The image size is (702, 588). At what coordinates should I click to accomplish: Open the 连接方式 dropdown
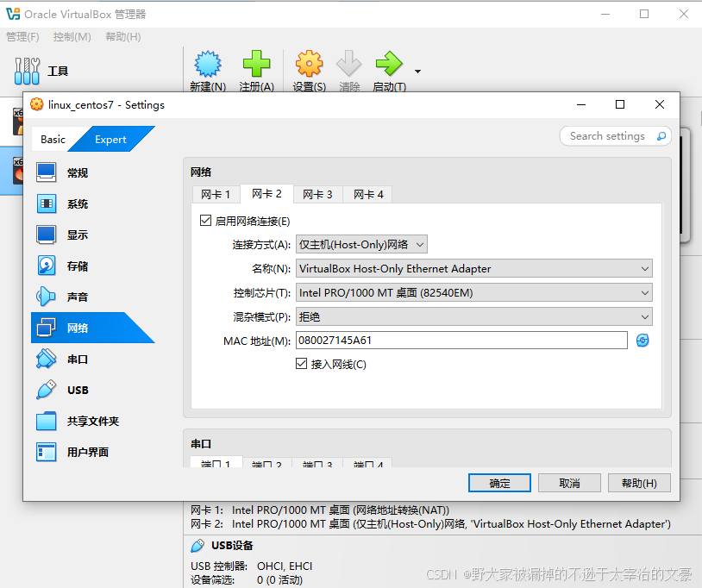pos(360,244)
